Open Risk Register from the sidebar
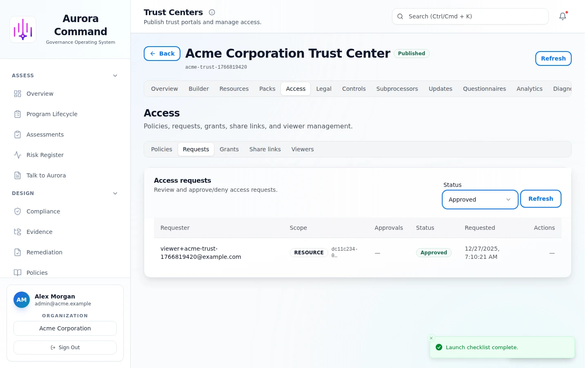Image resolution: width=588 pixels, height=368 pixels. click(x=45, y=155)
